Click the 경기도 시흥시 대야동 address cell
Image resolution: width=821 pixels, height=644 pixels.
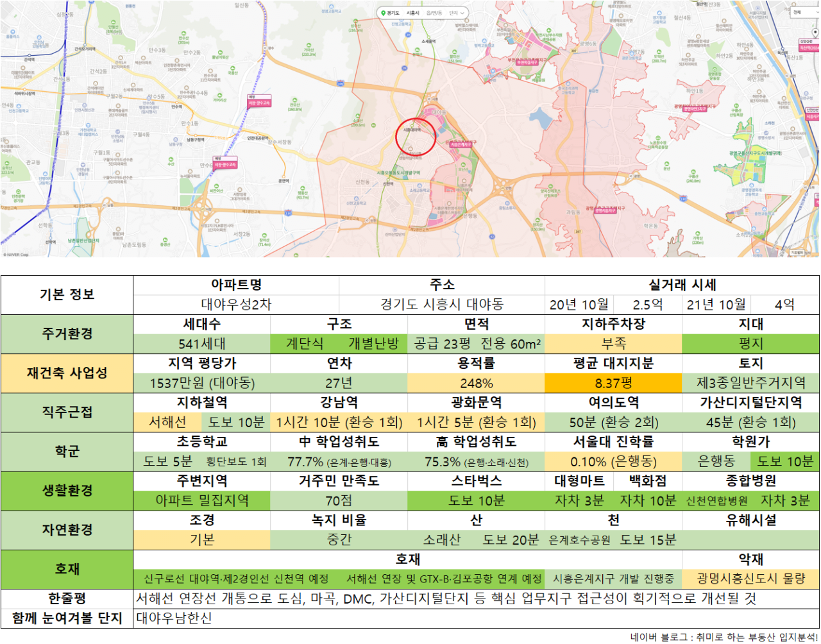442,304
